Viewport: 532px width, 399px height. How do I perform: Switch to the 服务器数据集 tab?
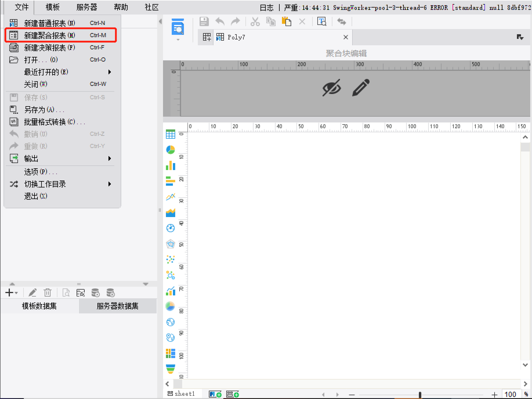[118, 306]
